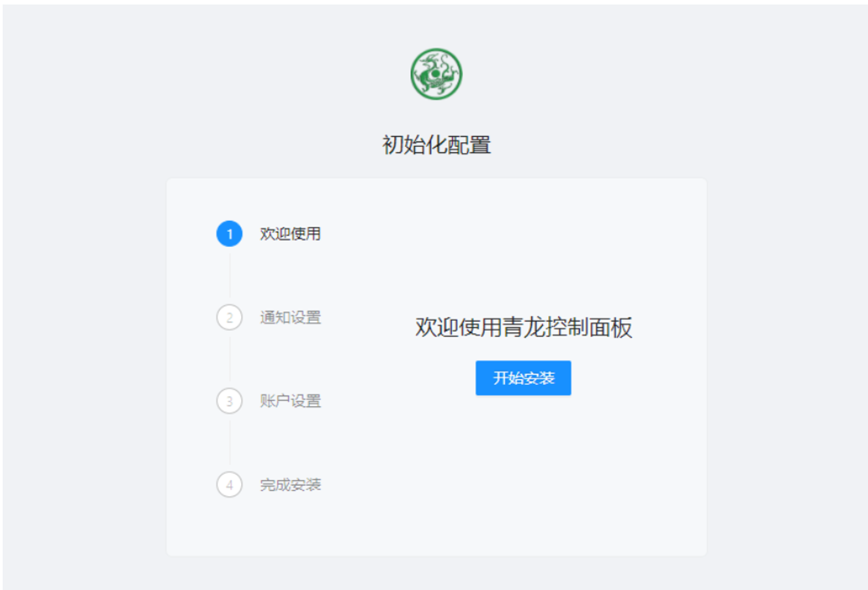The height and width of the screenshot is (590, 868).
Task: Click the connector line between steps 2 and 3
Action: [230, 359]
